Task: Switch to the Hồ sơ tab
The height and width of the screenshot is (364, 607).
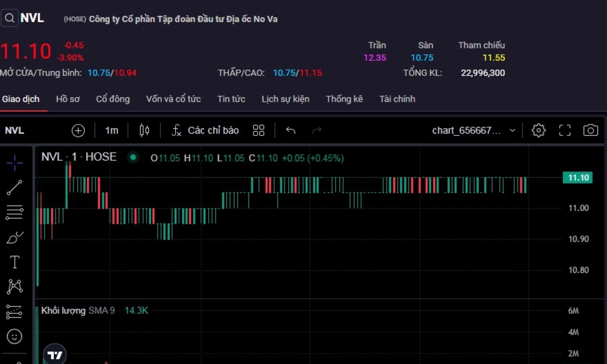Action: pos(68,99)
